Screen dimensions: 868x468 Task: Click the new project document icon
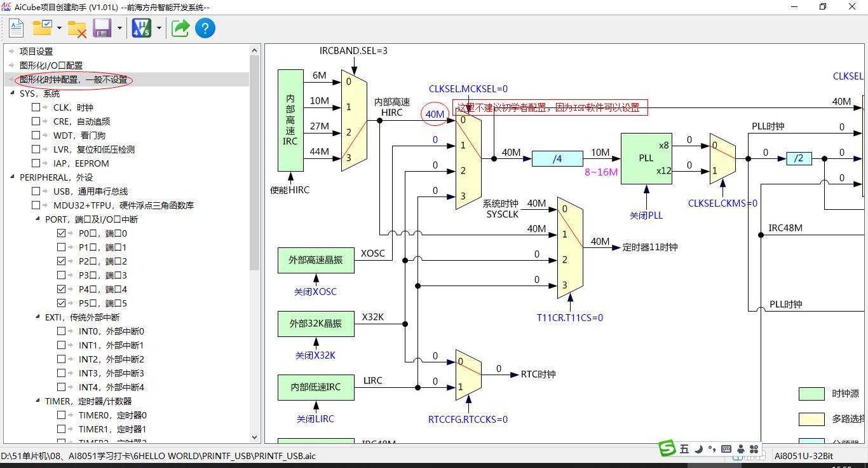pyautogui.click(x=16, y=28)
